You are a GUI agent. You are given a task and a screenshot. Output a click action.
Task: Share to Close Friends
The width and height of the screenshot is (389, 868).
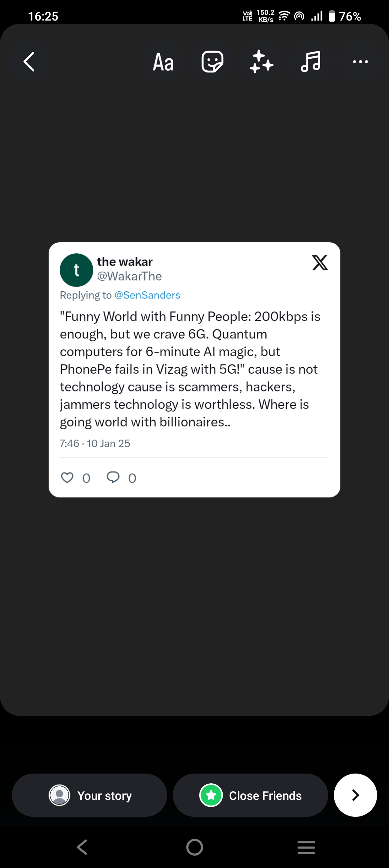tap(250, 795)
